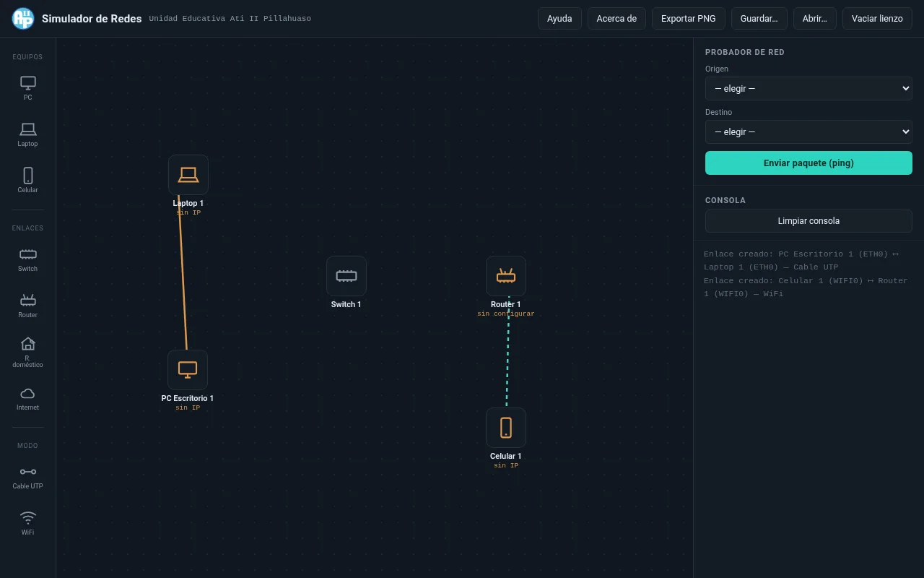
Task: Click the app logo beside Simulador de Redes
Action: click(23, 19)
